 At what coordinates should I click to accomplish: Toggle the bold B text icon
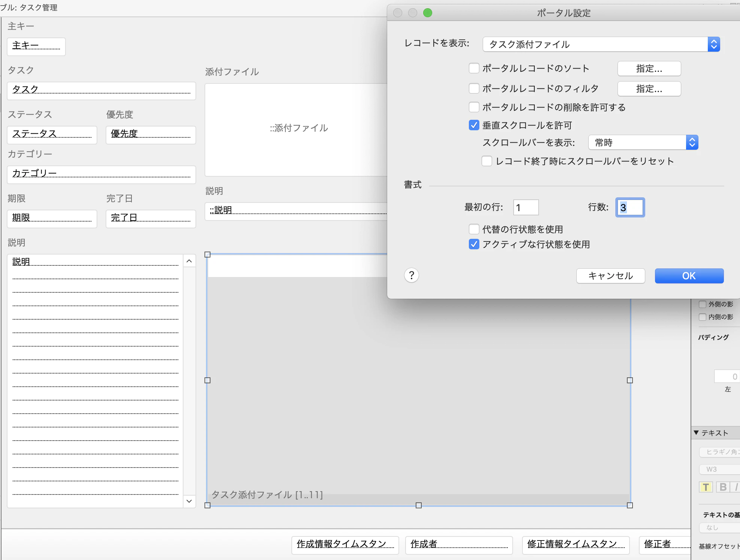coord(723,487)
